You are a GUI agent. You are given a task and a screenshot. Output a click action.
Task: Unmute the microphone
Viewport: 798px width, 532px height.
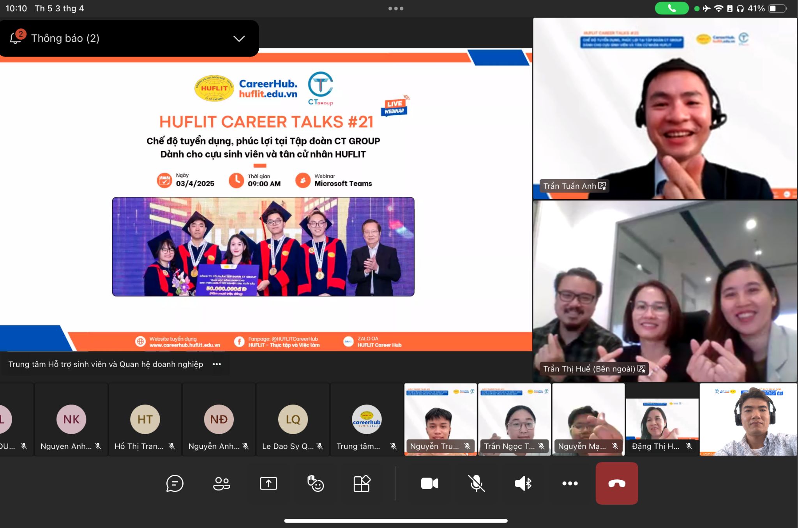click(476, 484)
